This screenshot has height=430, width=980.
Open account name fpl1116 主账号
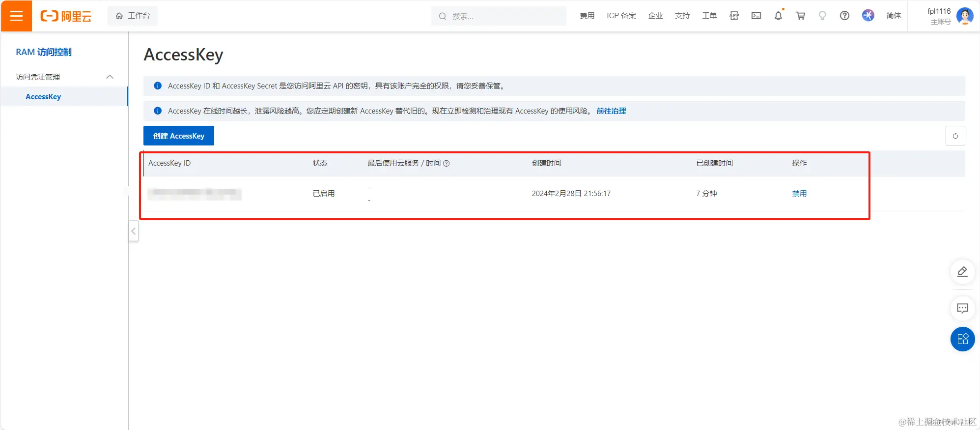point(939,16)
